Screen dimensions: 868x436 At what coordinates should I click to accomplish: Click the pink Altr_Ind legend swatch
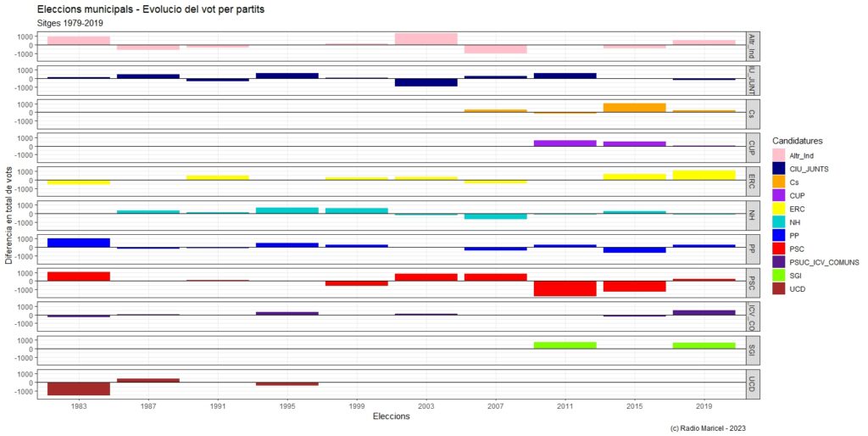(x=779, y=154)
